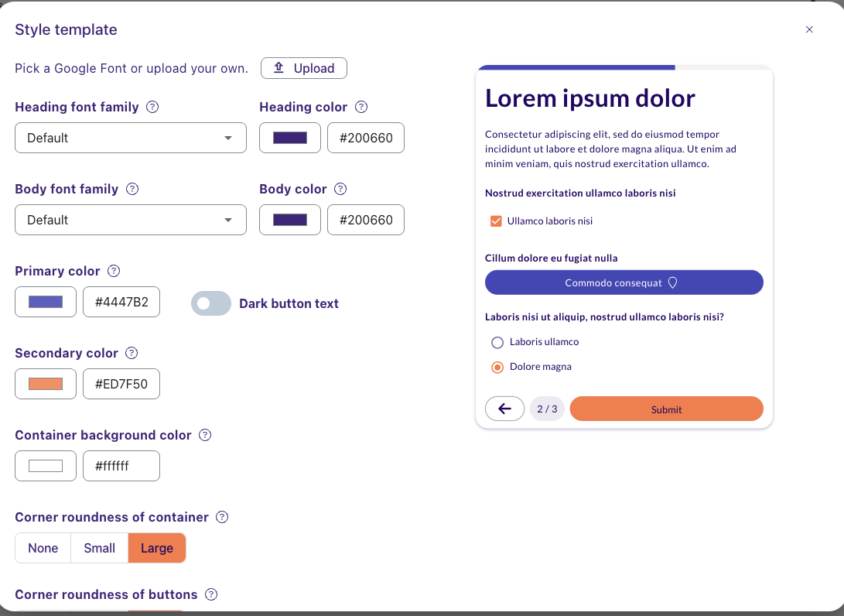This screenshot has width=844, height=616.
Task: Click help icon for Corner roundness of buttons
Action: tap(211, 594)
